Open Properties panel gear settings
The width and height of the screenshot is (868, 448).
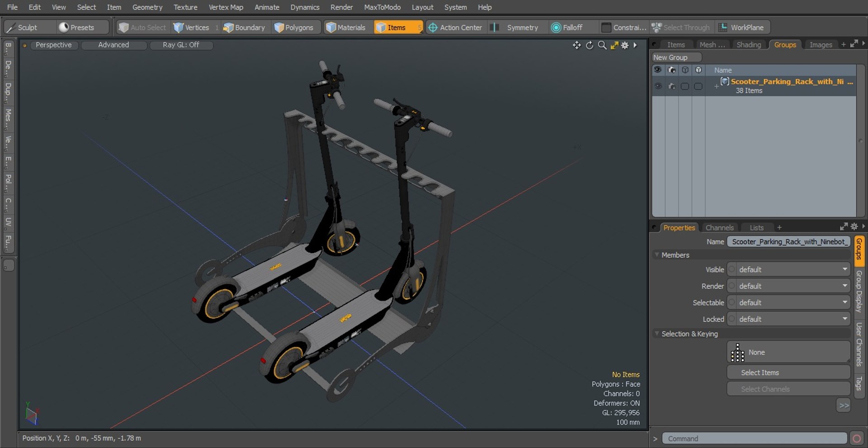pyautogui.click(x=854, y=226)
